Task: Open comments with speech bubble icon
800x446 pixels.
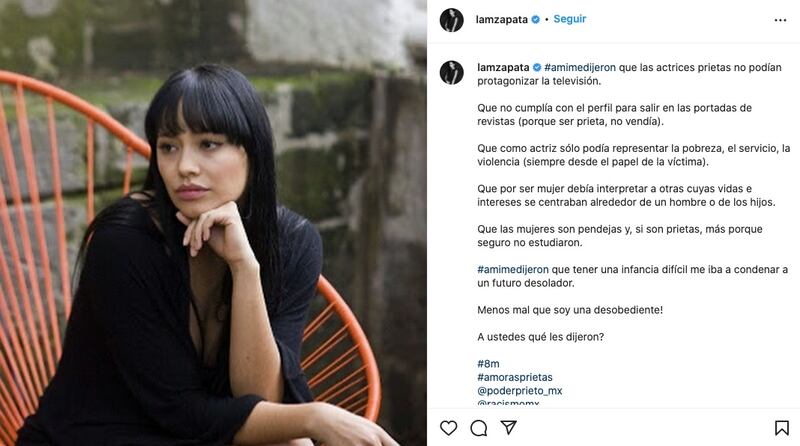Action: point(479,428)
